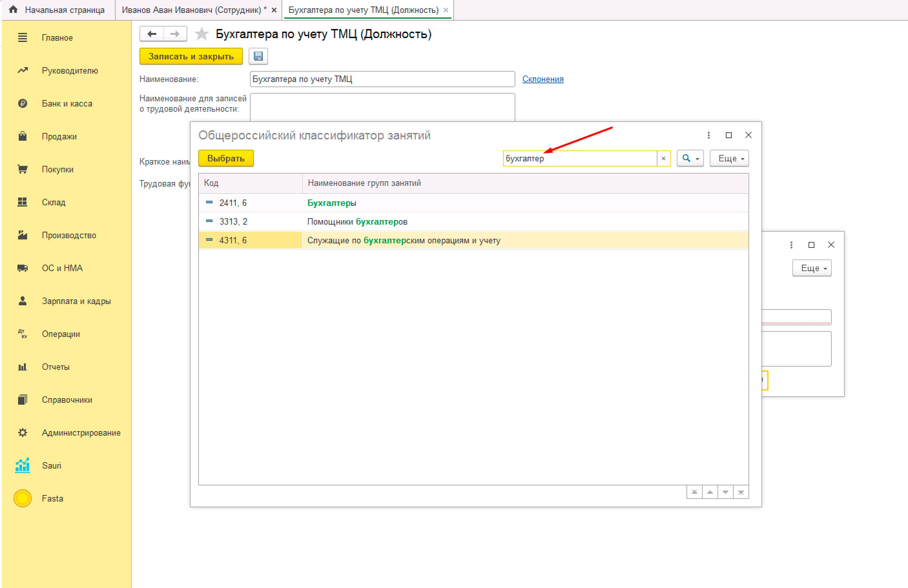Expand the Еще menu in the classifier dialog
Screen dimensions: 908x588
pyautogui.click(x=729, y=158)
